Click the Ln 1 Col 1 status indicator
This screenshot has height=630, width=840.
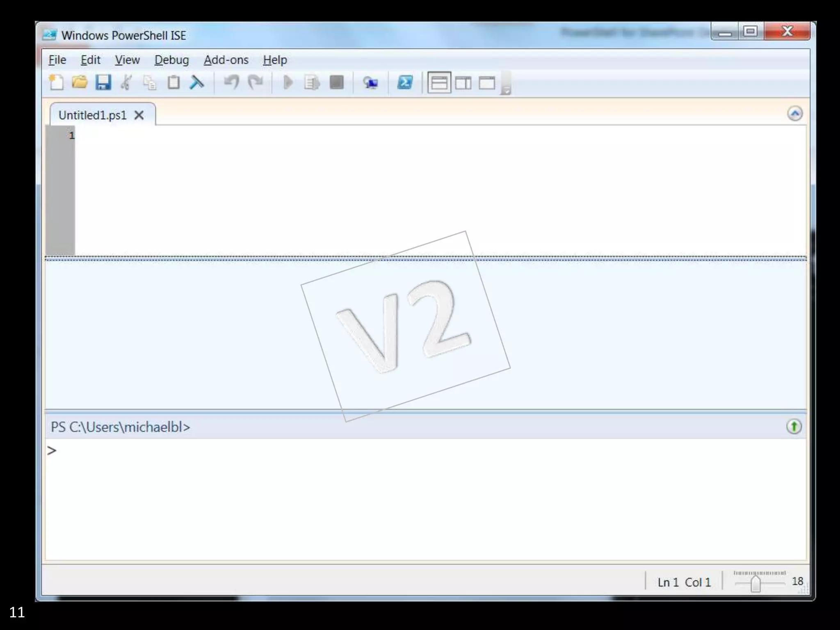(x=684, y=582)
